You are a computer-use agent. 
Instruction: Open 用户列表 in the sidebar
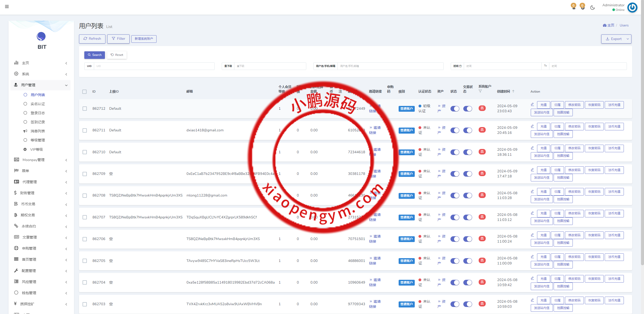tap(38, 95)
